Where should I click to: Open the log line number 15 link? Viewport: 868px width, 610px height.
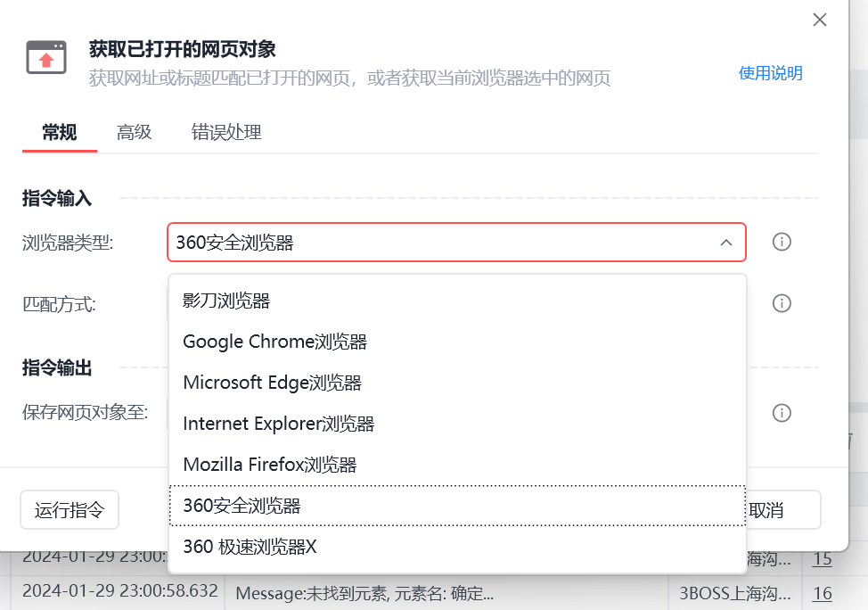[x=822, y=558]
